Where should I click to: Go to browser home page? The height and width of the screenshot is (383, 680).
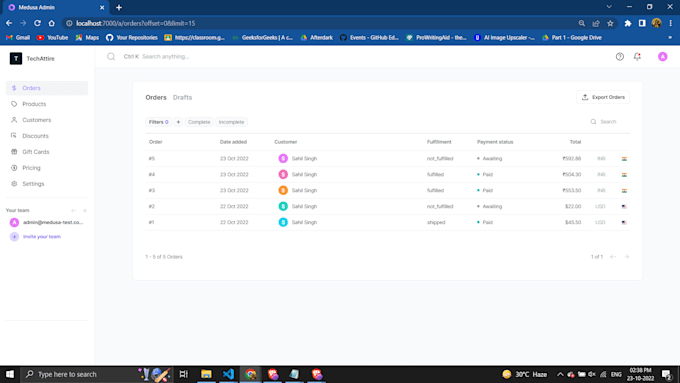[x=52, y=23]
